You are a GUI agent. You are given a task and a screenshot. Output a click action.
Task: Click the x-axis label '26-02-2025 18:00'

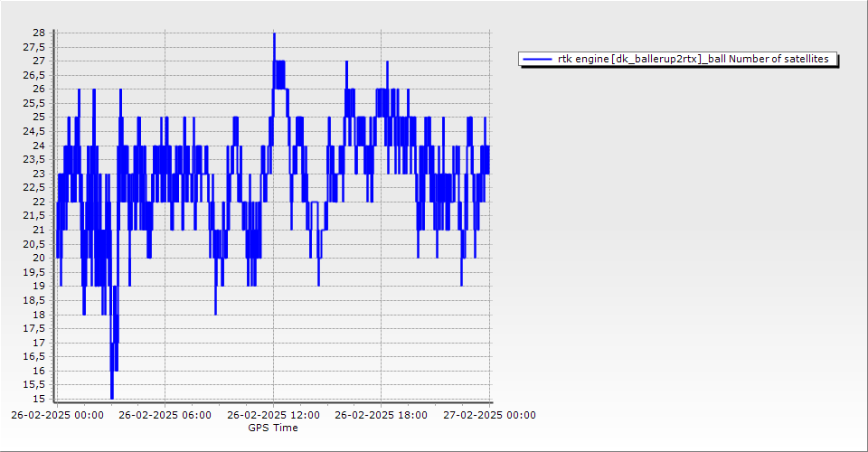tap(381, 415)
